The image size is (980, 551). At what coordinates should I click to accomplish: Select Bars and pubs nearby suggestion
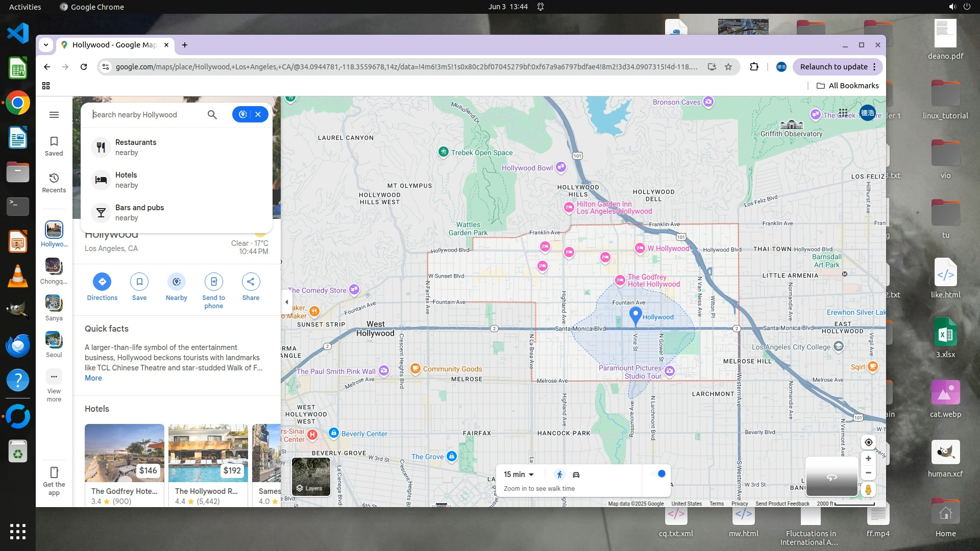pos(139,212)
